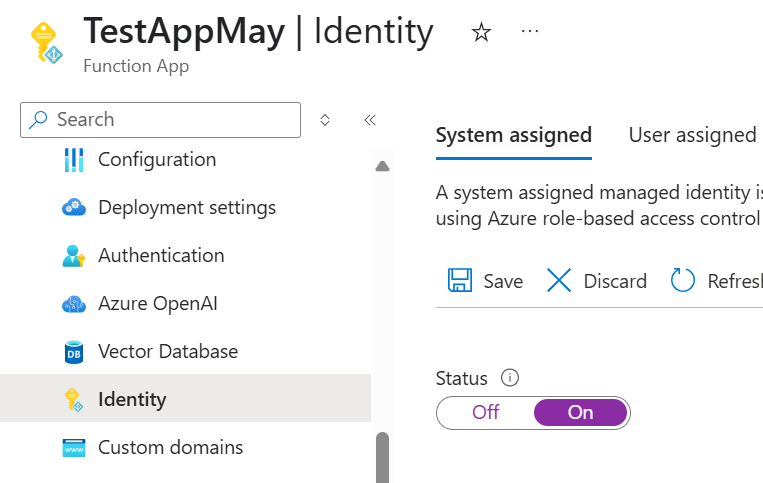Click the expand/collapse all menu arrows
The width and height of the screenshot is (763, 483).
[325, 120]
